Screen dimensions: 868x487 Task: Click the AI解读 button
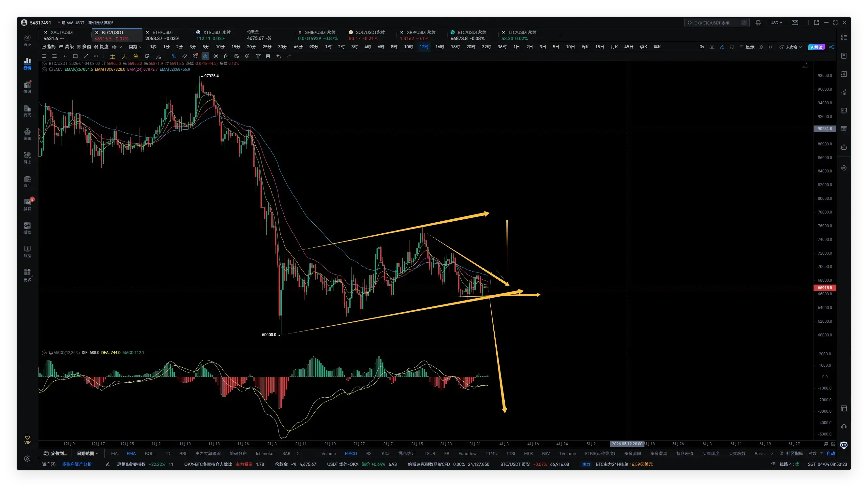pos(816,47)
